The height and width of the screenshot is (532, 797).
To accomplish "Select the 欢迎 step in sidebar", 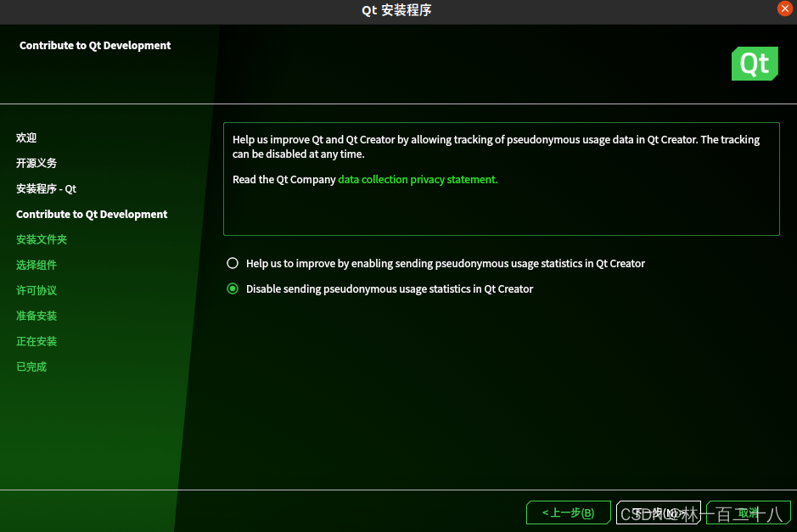I will point(26,137).
